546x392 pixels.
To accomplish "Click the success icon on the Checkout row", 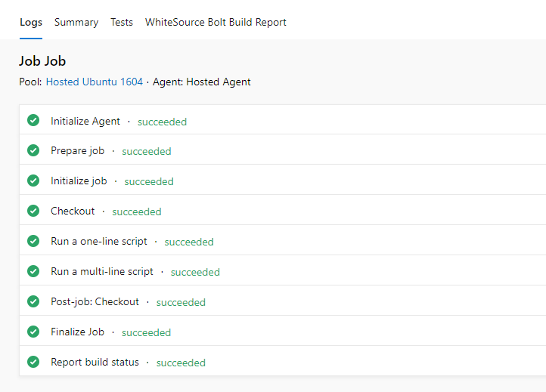I will (33, 211).
